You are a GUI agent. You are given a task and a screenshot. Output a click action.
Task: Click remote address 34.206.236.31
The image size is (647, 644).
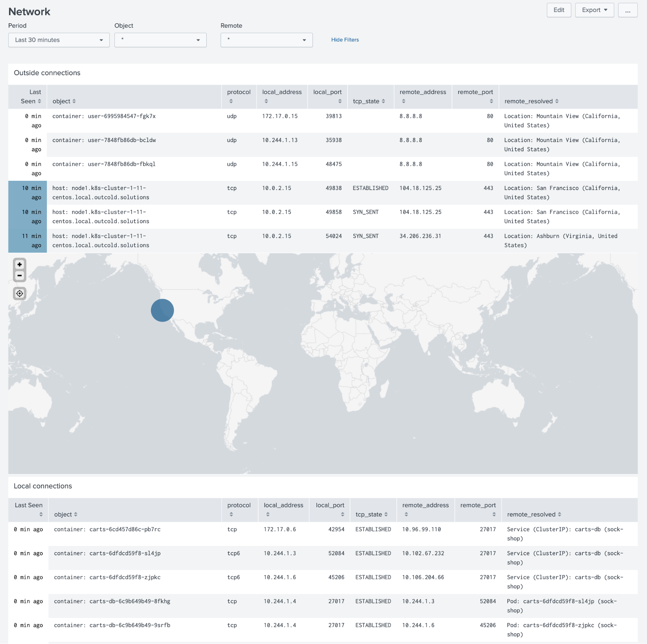click(x=420, y=236)
